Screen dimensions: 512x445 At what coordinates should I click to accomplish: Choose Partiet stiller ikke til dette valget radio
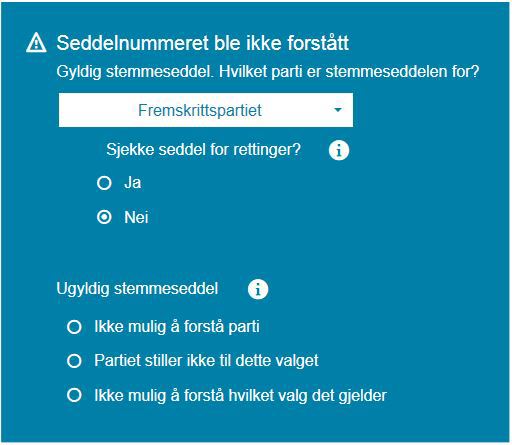(x=74, y=361)
